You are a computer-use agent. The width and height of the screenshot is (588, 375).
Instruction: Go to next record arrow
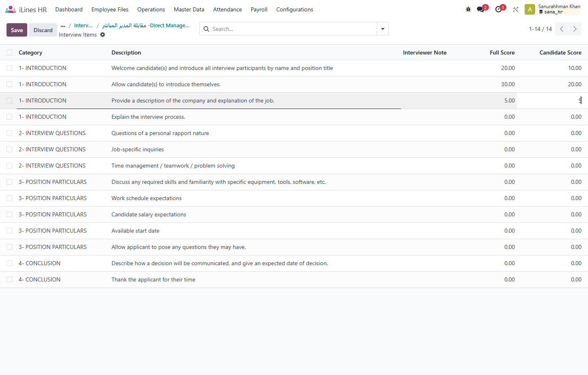coord(575,29)
